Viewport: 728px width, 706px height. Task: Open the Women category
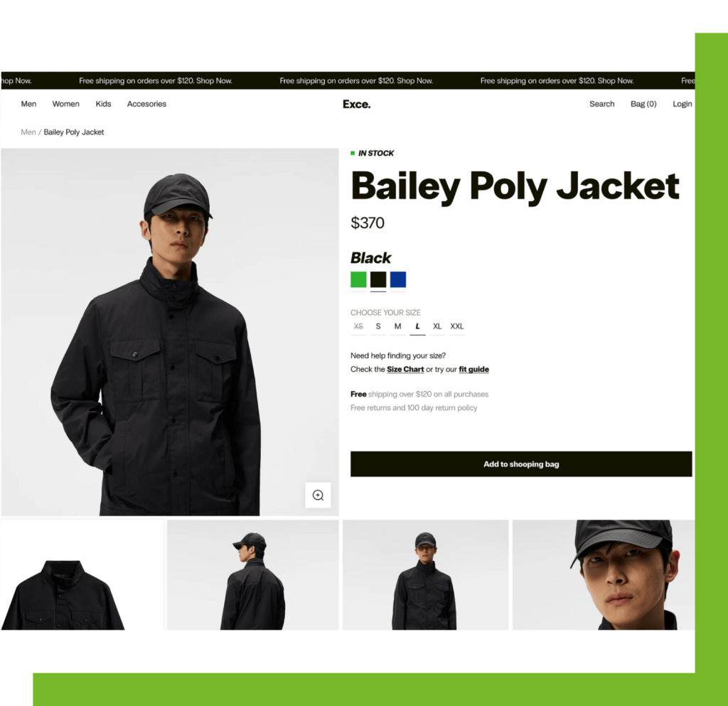pyautogui.click(x=66, y=104)
